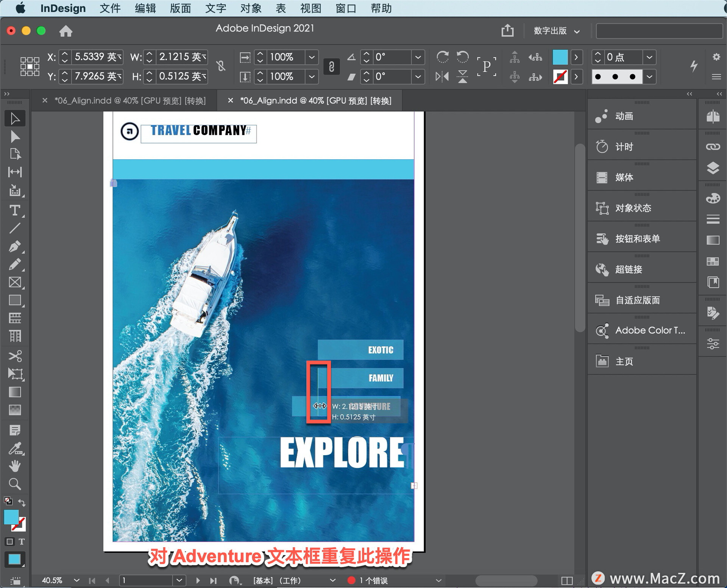
Task: Click the Share document icon
Action: (x=507, y=30)
